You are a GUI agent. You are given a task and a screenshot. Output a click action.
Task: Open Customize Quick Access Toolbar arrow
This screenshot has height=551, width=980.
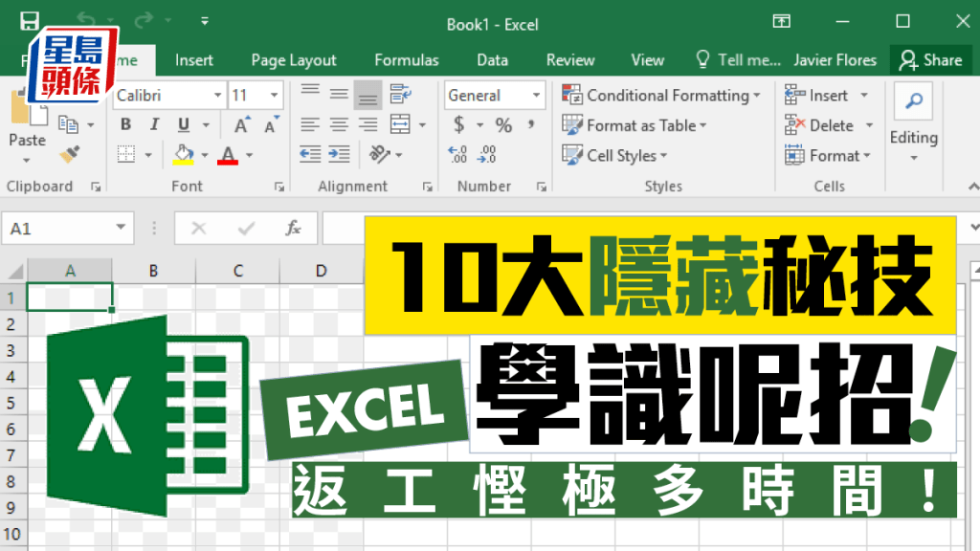[x=205, y=21]
